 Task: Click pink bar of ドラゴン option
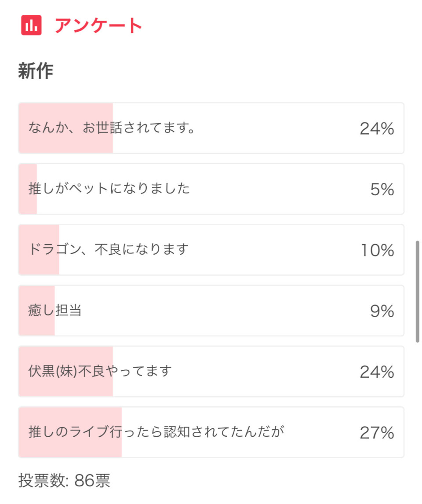[x=39, y=250]
